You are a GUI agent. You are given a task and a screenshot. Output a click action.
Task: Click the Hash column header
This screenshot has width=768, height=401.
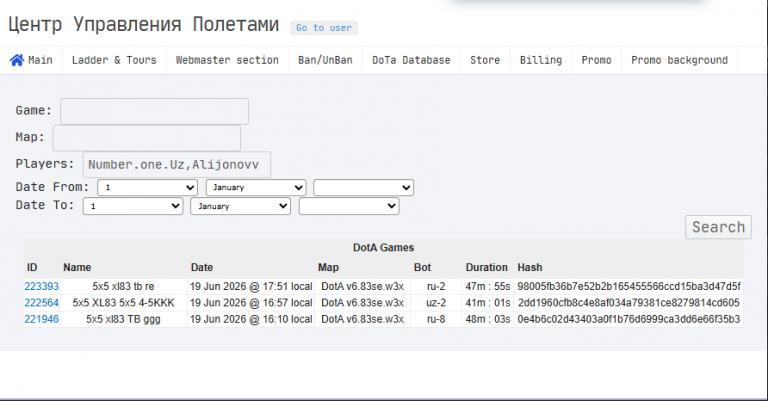tap(530, 267)
